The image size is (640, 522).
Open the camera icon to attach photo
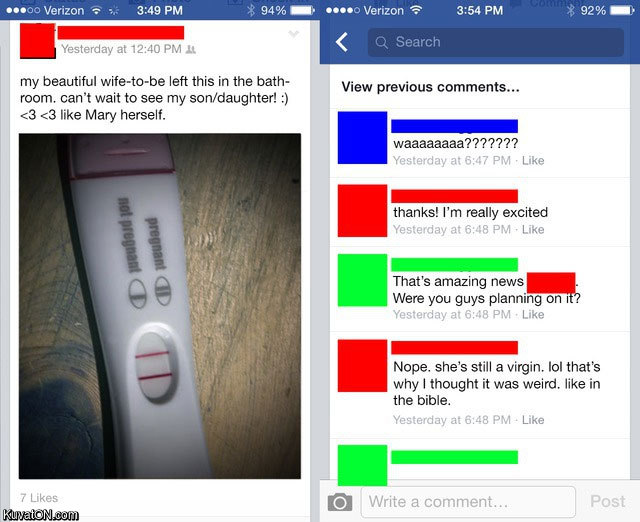coord(340,502)
